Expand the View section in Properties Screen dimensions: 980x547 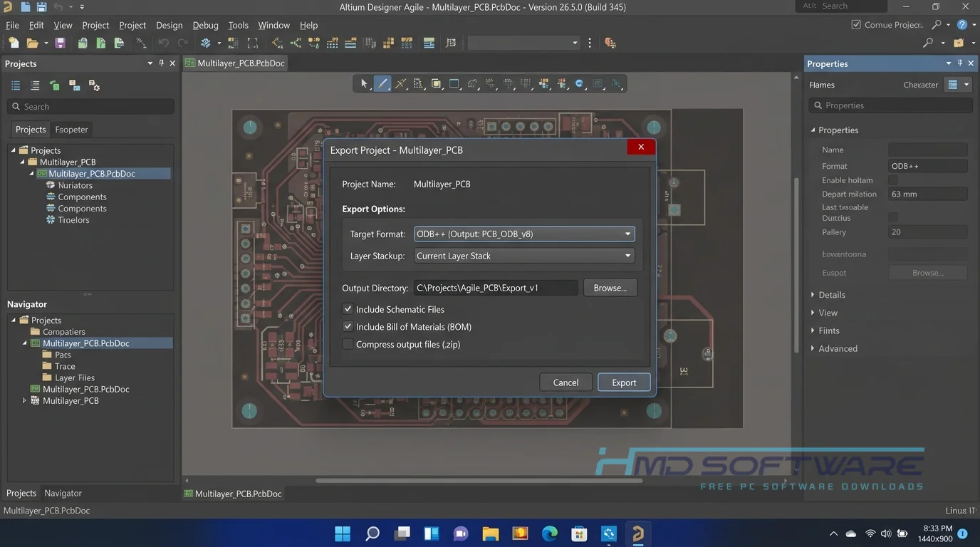827,313
